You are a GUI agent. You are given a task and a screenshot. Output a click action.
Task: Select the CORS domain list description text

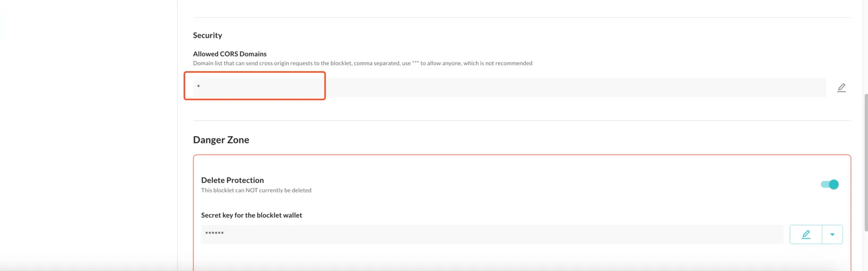coord(363,64)
